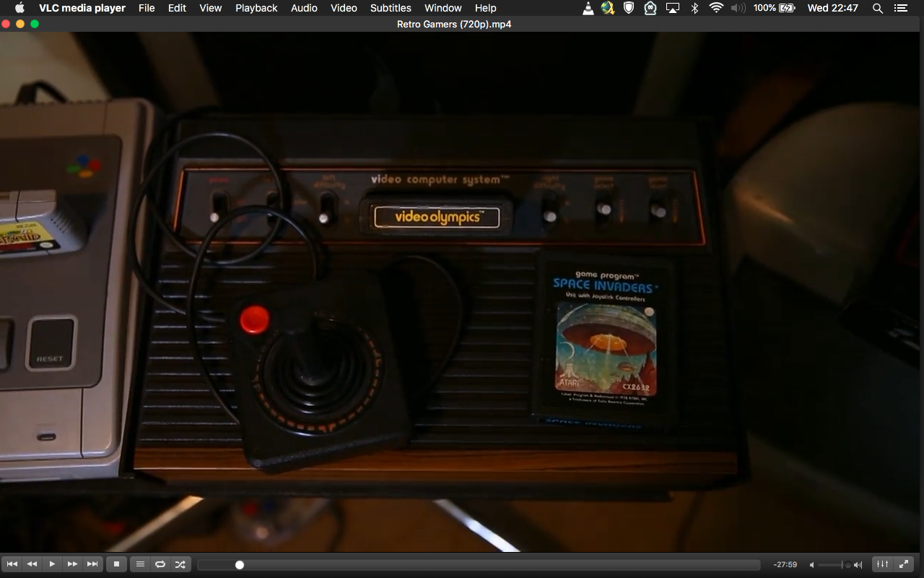The image size is (924, 578).
Task: Open the Video menu
Action: pos(344,8)
